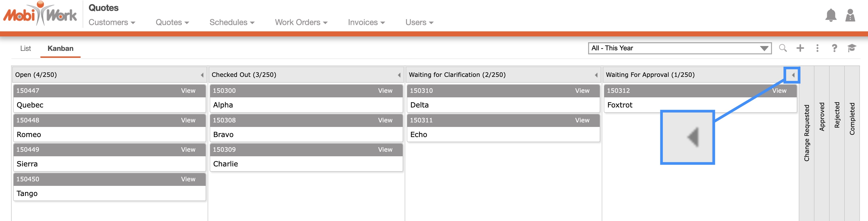Click the MobiWork logo

pyautogui.click(x=40, y=14)
